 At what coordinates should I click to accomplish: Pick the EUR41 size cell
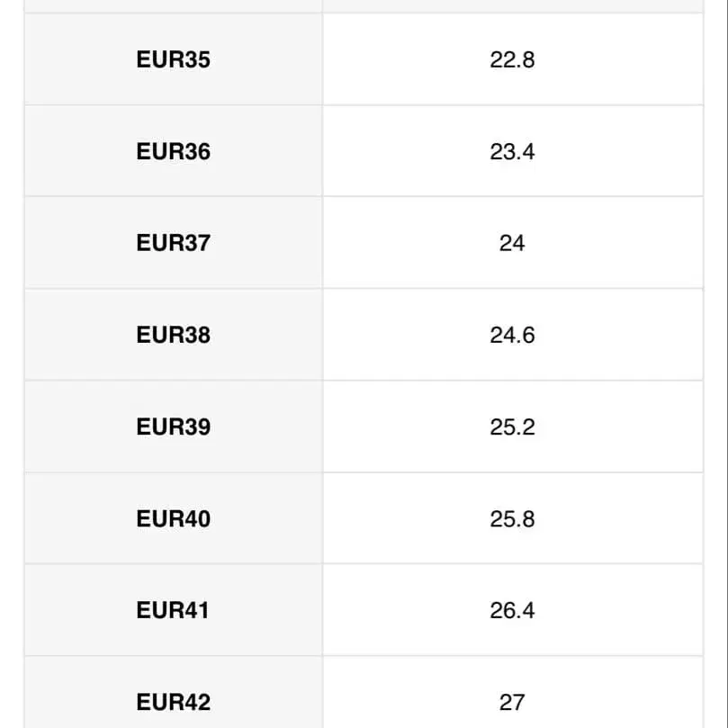coord(174,610)
